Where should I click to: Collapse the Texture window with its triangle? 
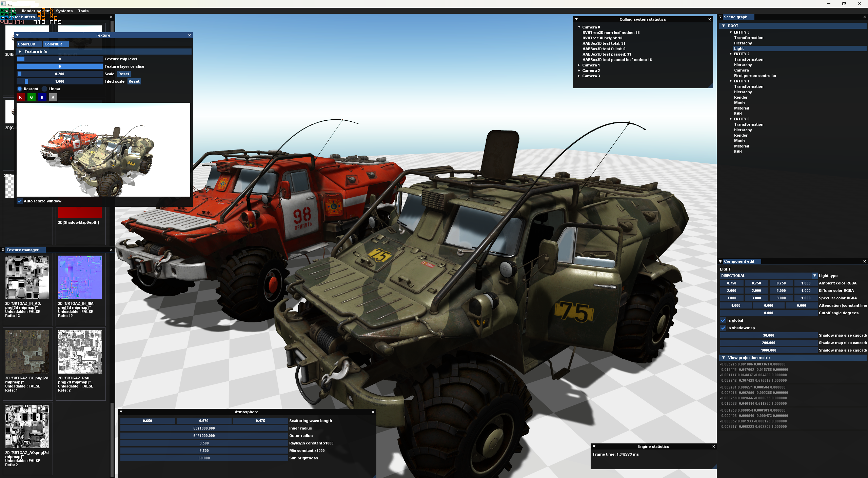click(x=17, y=35)
